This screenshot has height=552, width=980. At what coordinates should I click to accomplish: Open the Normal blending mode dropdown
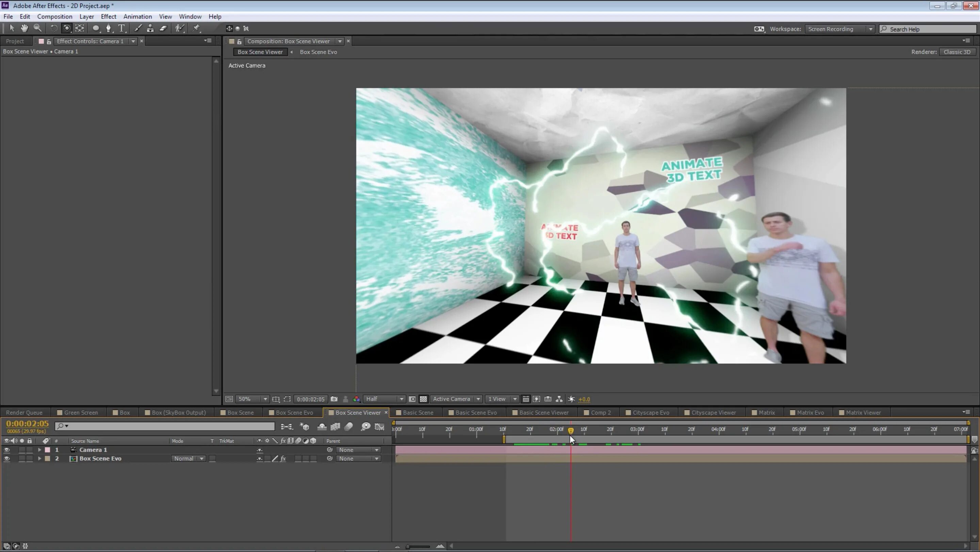coord(189,459)
